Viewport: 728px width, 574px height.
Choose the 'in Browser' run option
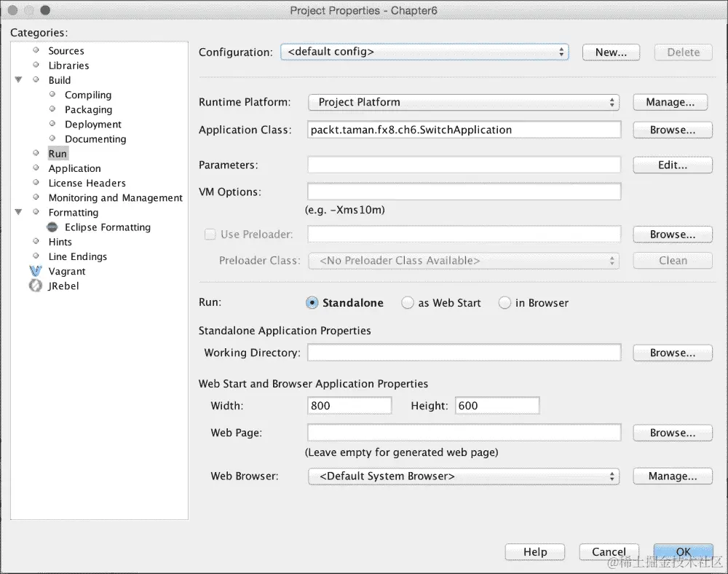(505, 302)
